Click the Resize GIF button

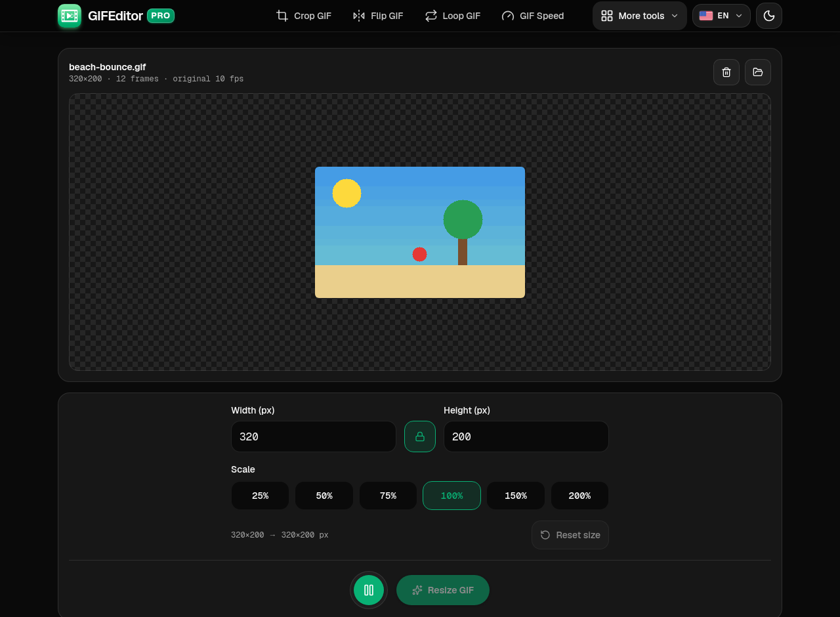[x=443, y=590]
